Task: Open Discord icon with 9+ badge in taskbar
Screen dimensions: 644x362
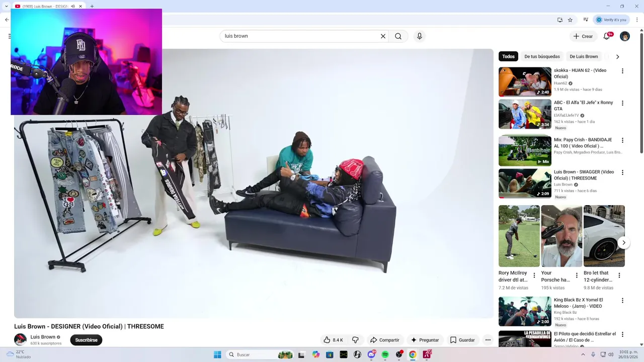Action: pos(371,354)
